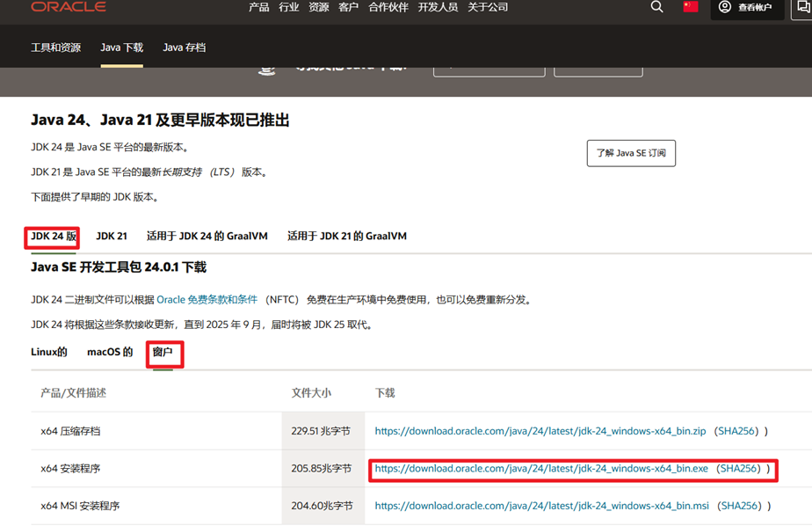
Task: Switch to Java 存档 tab
Action: click(185, 47)
